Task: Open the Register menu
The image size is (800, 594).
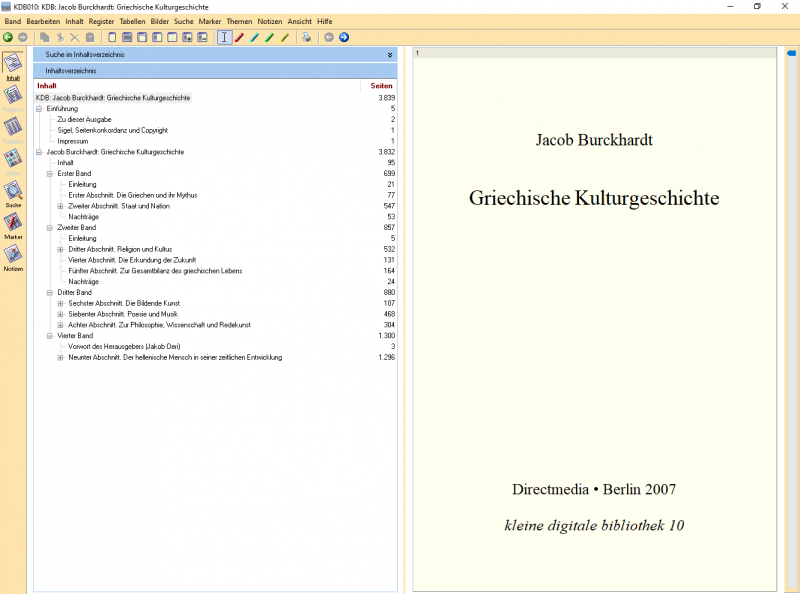Action: [101, 21]
